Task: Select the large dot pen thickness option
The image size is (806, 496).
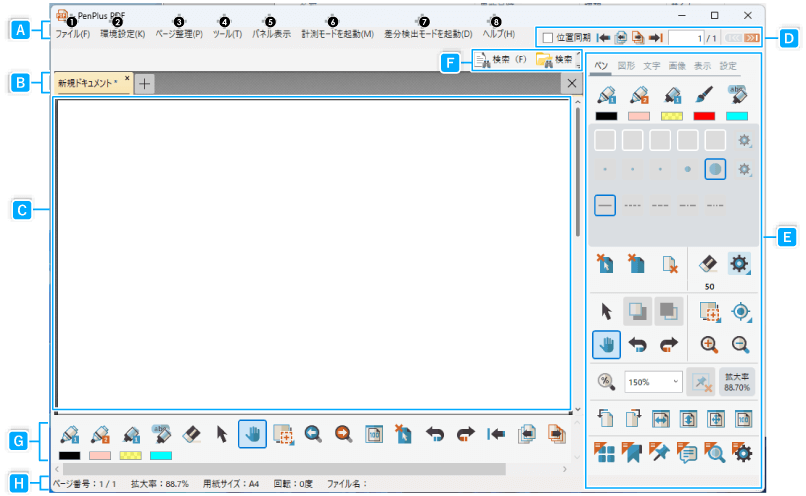Action: (715, 169)
